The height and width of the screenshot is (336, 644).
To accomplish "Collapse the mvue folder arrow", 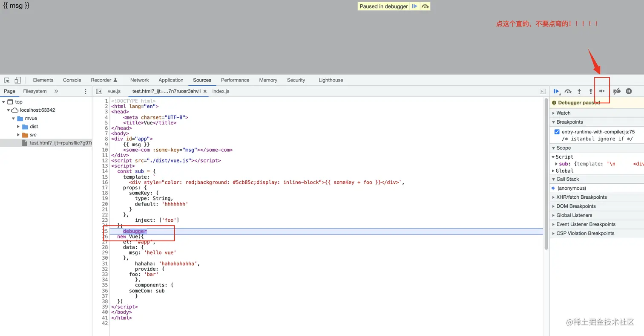I will pos(13,118).
